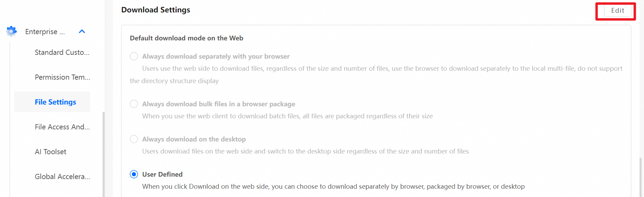Click the Edit button for Download Settings
The height and width of the screenshot is (197, 644).
coord(617,11)
